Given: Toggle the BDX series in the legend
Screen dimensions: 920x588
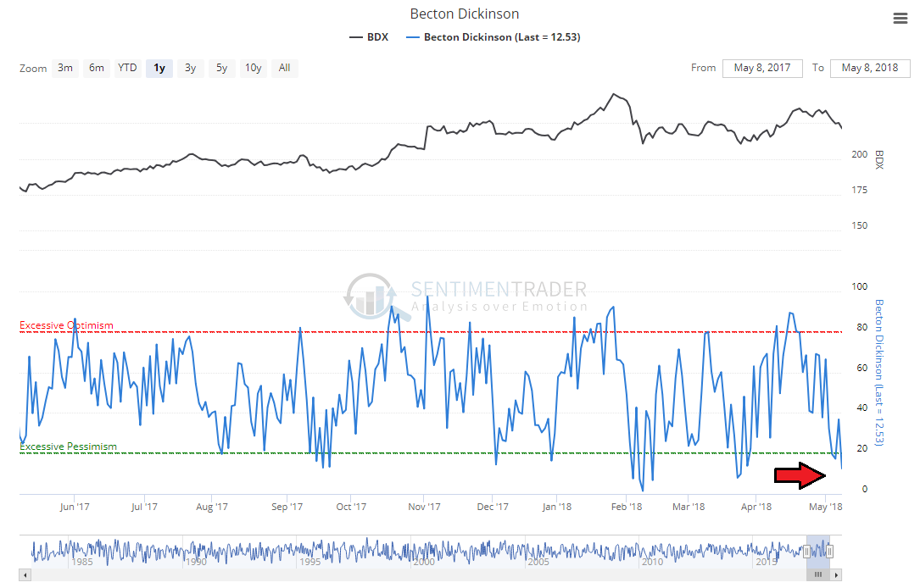Looking at the screenshot, I should click(369, 37).
